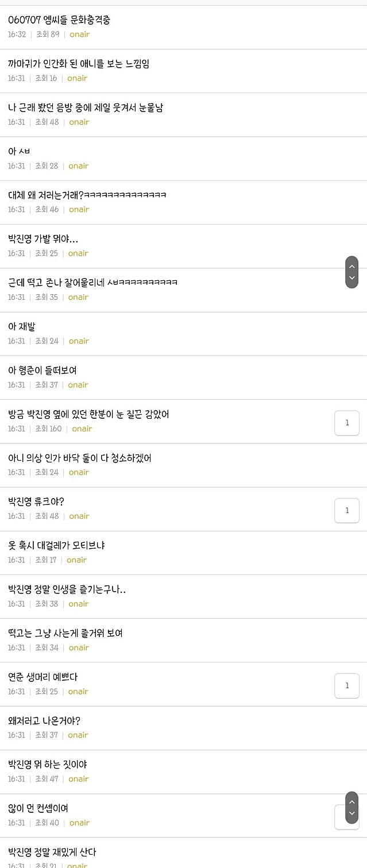Click onair under the 아 재발 post
The image size is (367, 868).
tap(78, 341)
